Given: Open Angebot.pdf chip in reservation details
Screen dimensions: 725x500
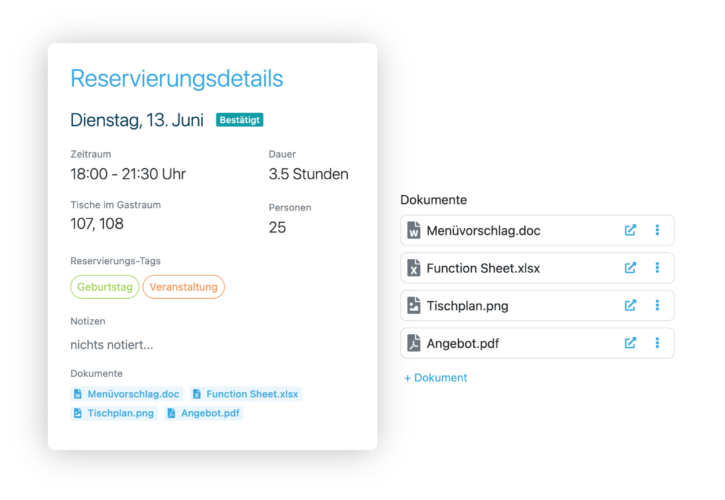Looking at the screenshot, I should point(204,413).
